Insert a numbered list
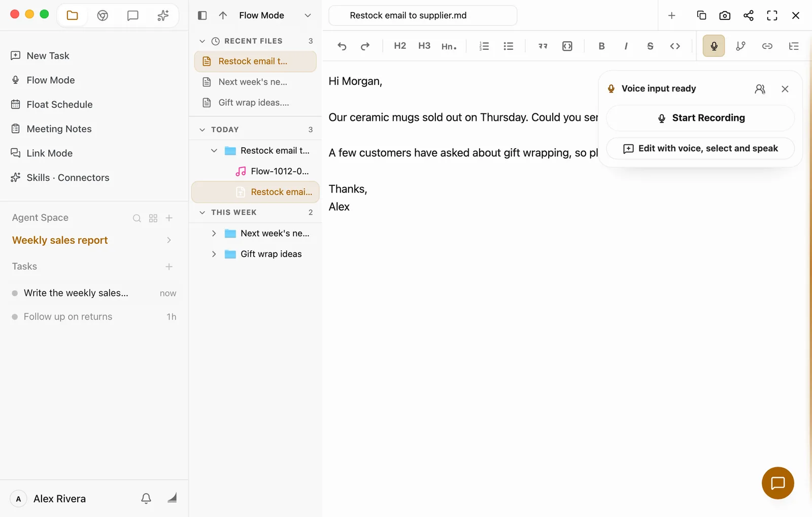This screenshot has width=812, height=517. (484, 46)
